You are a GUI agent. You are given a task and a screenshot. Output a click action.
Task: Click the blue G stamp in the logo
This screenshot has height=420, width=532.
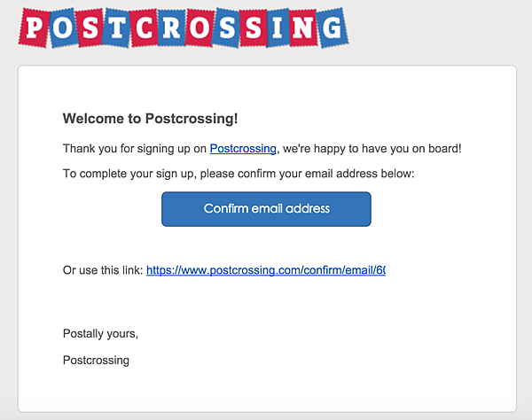tap(332, 27)
